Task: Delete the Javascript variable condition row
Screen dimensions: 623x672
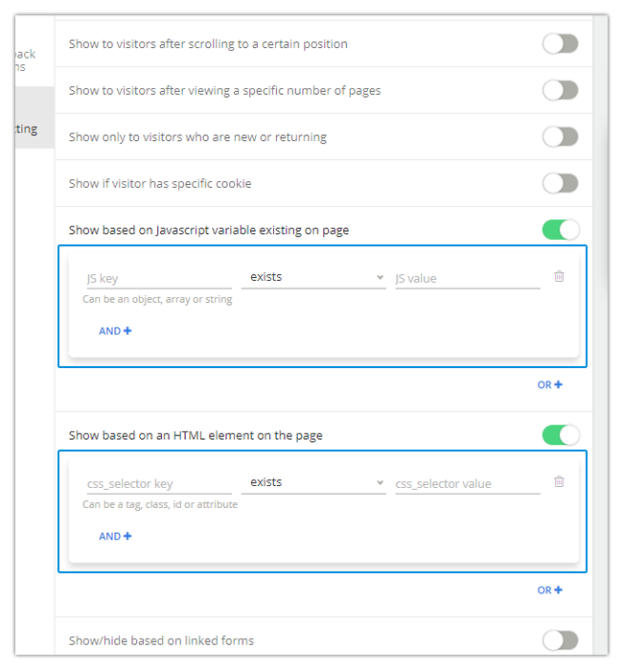Action: [x=560, y=277]
